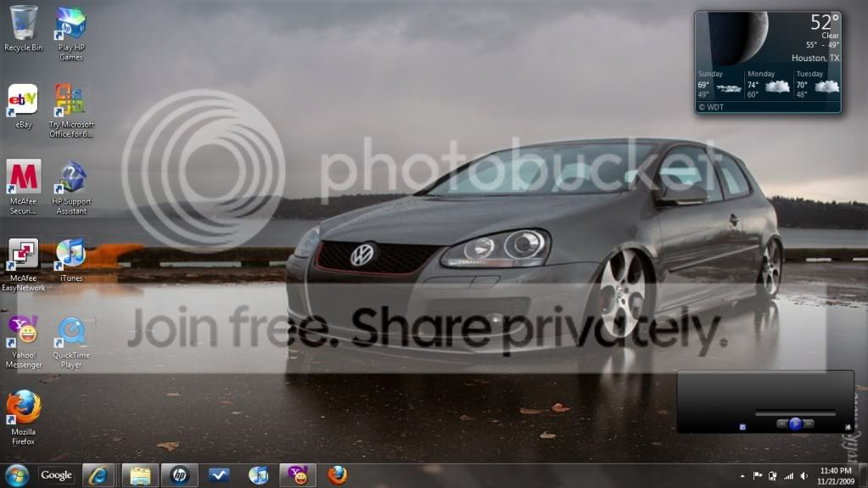Screen dimensions: 868x488
Task: Open the blue checkmark taskbar app
Action: coord(219,475)
